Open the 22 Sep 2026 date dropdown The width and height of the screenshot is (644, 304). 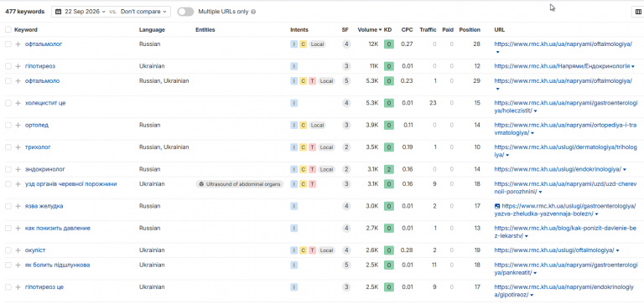click(80, 12)
